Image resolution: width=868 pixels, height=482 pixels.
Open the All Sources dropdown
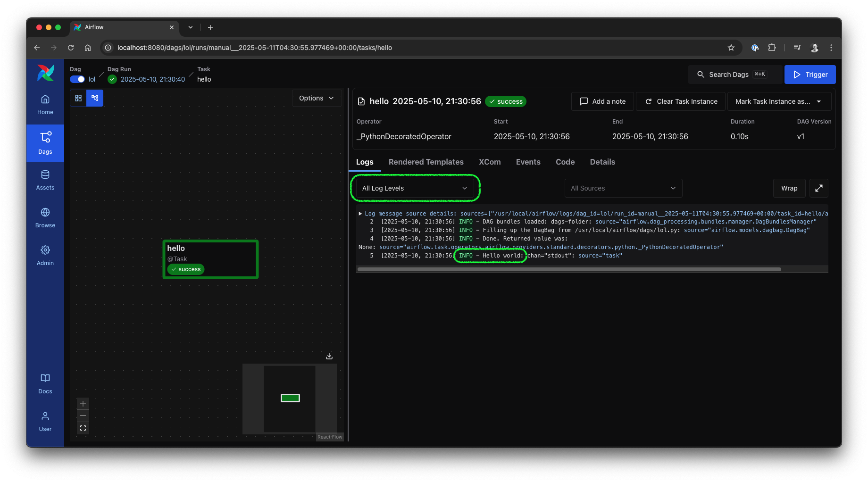point(623,188)
